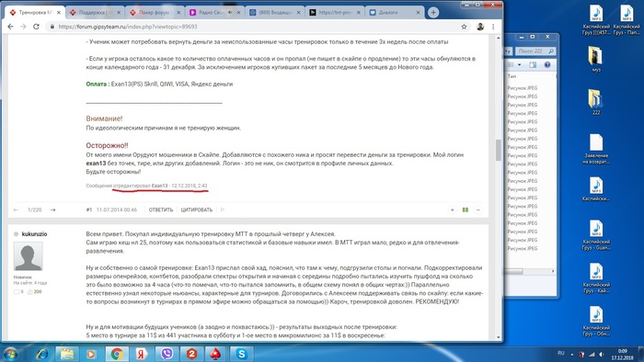Switch to the 'Покер форум' tab
The height and width of the screenshot is (362, 644).
[x=155, y=12]
